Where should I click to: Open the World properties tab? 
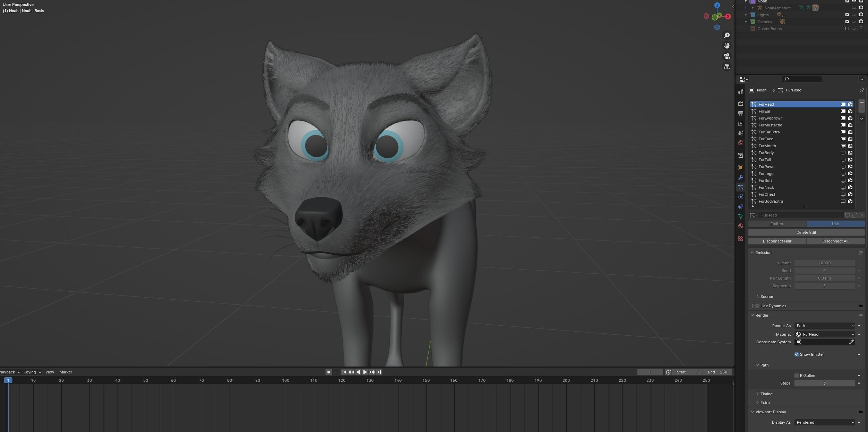point(740,143)
